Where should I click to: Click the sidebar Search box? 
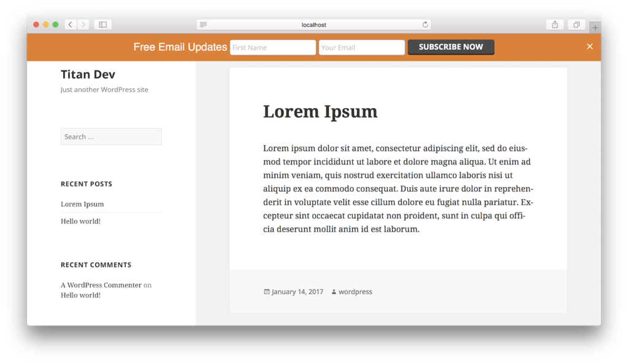click(111, 137)
